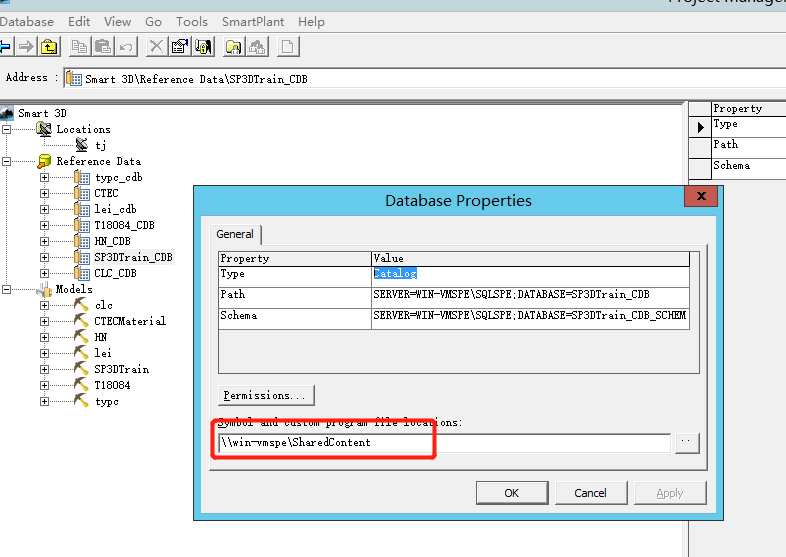786x557 pixels.
Task: Click the Back arrow toolbar icon
Action: (x=5, y=47)
